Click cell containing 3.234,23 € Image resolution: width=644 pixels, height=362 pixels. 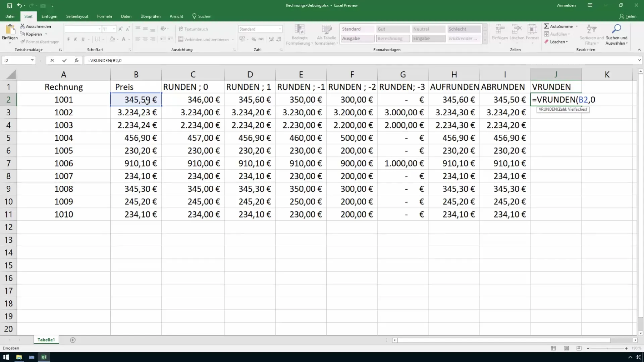click(136, 112)
